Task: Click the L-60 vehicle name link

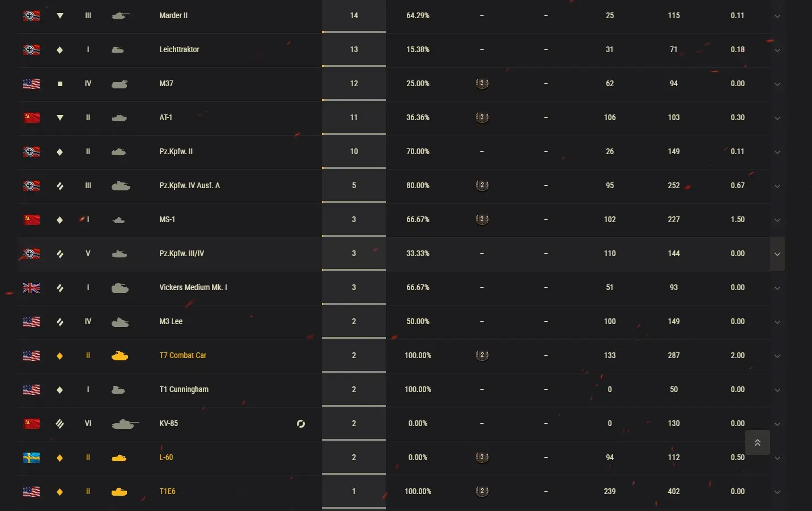Action: click(x=166, y=457)
